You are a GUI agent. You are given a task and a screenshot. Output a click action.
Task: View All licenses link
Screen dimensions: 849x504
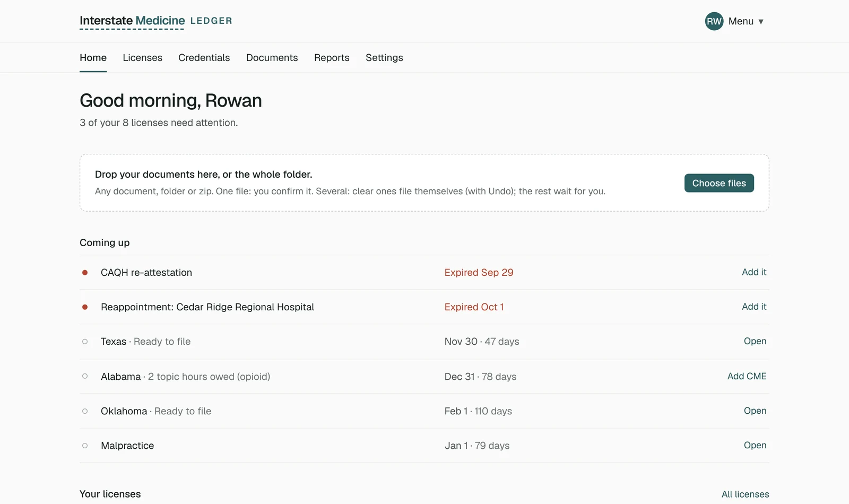[x=745, y=494]
